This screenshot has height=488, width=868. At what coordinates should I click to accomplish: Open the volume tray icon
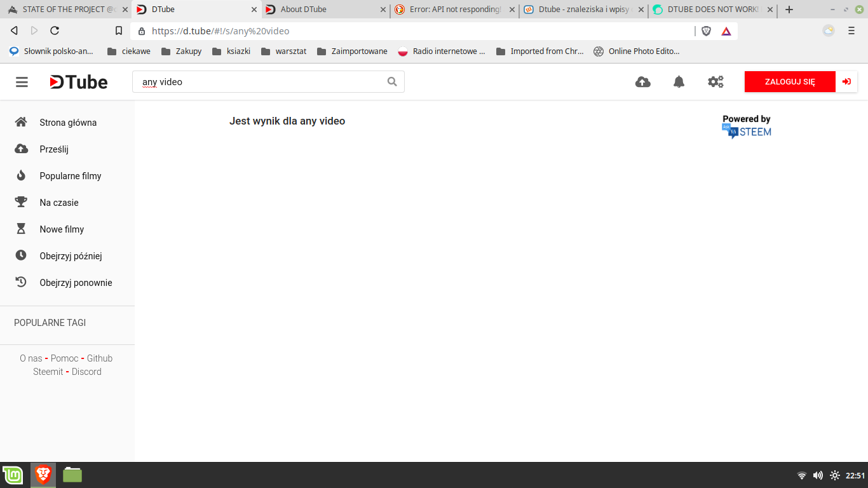818,475
